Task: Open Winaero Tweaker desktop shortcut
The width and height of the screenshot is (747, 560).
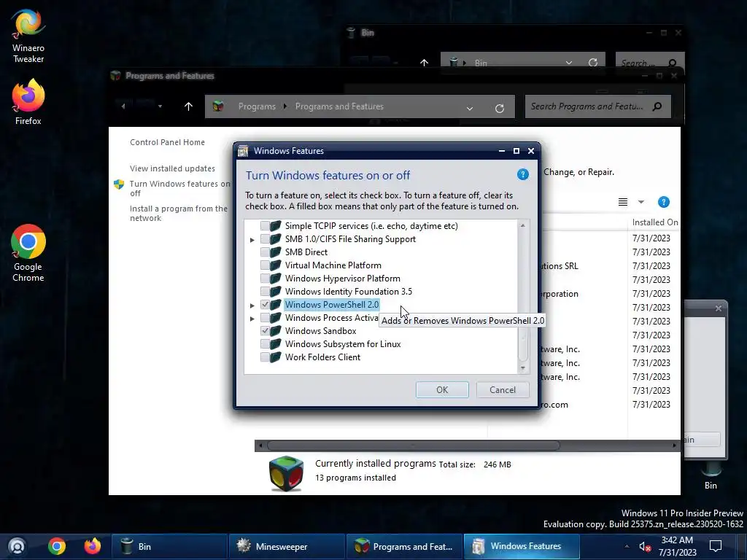Action: [28, 36]
